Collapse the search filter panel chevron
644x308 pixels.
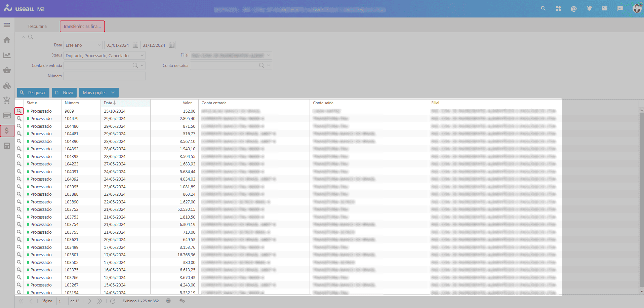tap(23, 37)
